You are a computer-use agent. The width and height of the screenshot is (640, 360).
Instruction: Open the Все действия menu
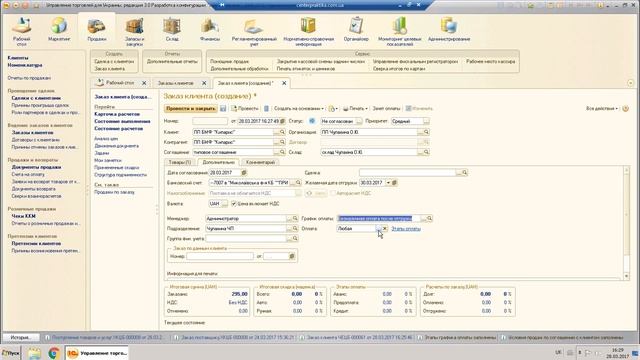[x=602, y=109]
